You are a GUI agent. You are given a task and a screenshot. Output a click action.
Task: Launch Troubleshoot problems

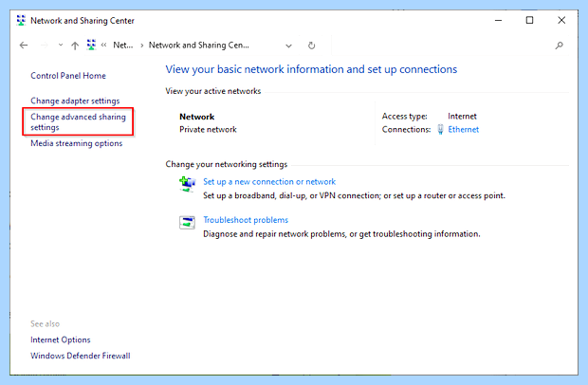246,220
